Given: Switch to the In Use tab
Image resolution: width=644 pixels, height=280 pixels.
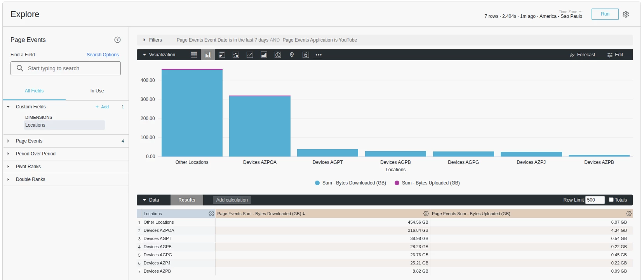Looking at the screenshot, I should click(x=97, y=91).
